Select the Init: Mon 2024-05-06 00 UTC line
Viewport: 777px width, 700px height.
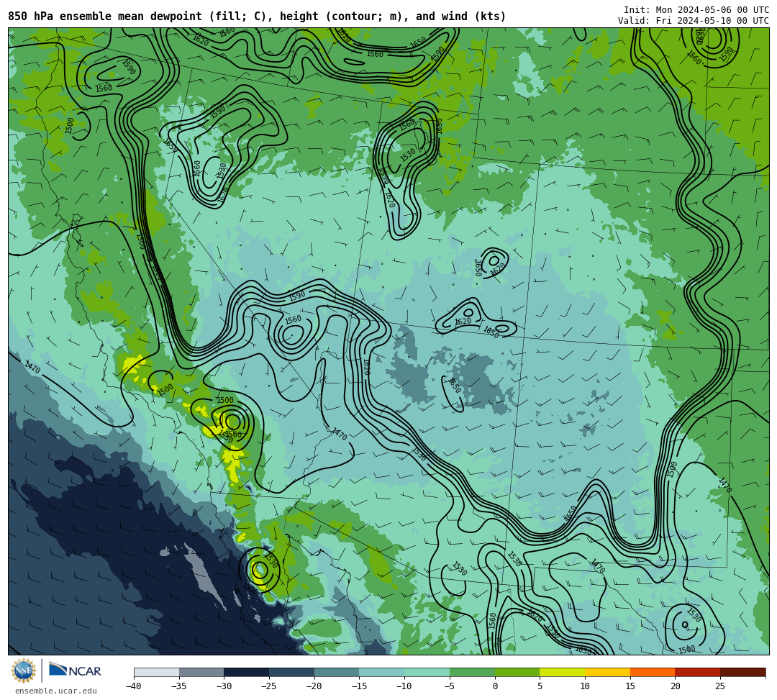pyautogui.click(x=696, y=10)
